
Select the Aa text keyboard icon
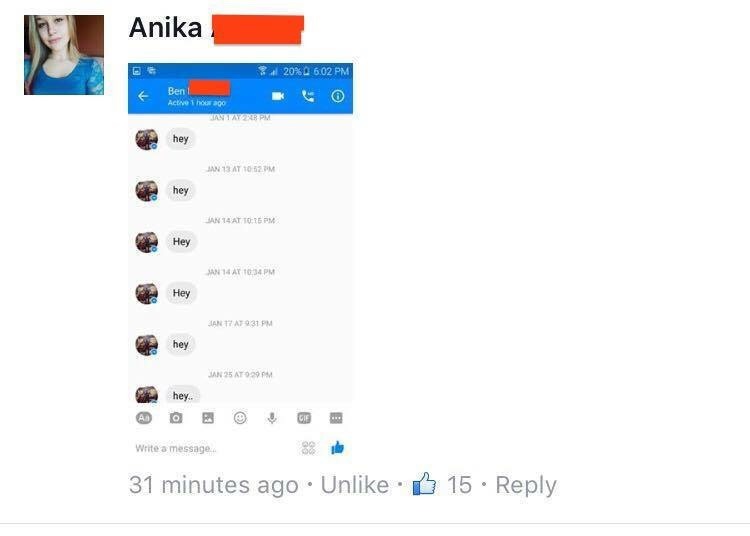[x=144, y=418]
